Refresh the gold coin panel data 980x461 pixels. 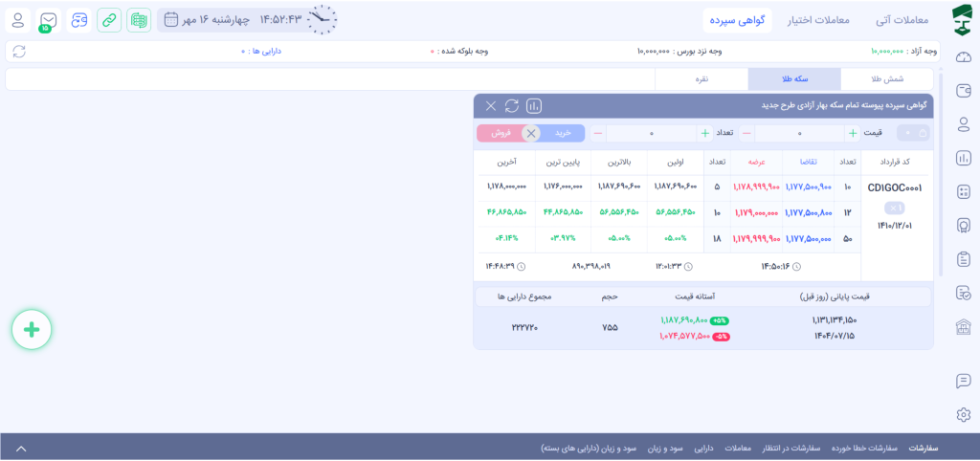click(x=512, y=106)
